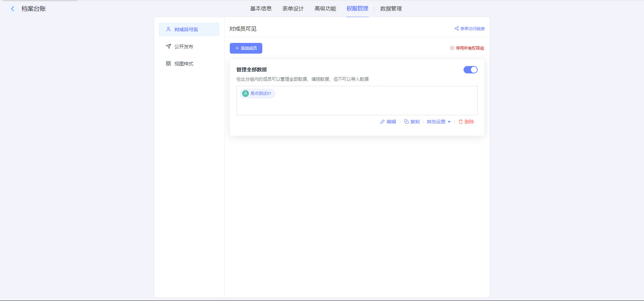Click the avatar icon of 易点测试01

246,94
